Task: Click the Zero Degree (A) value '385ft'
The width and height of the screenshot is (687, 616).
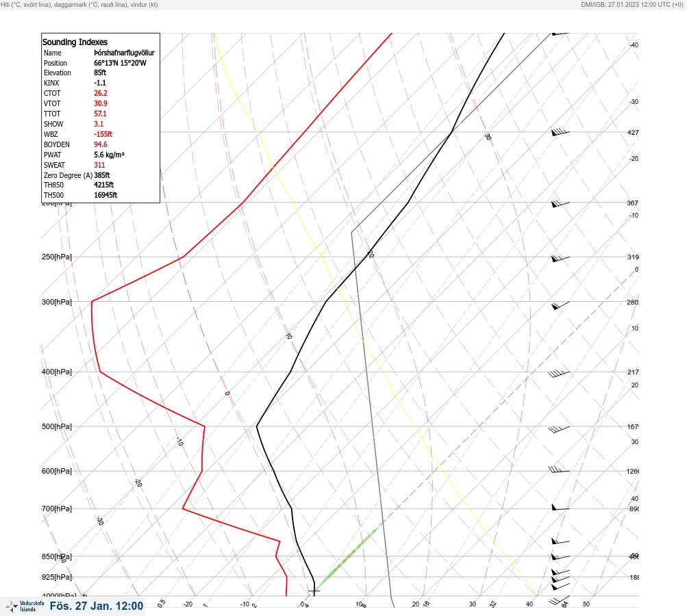Action: 101,175
